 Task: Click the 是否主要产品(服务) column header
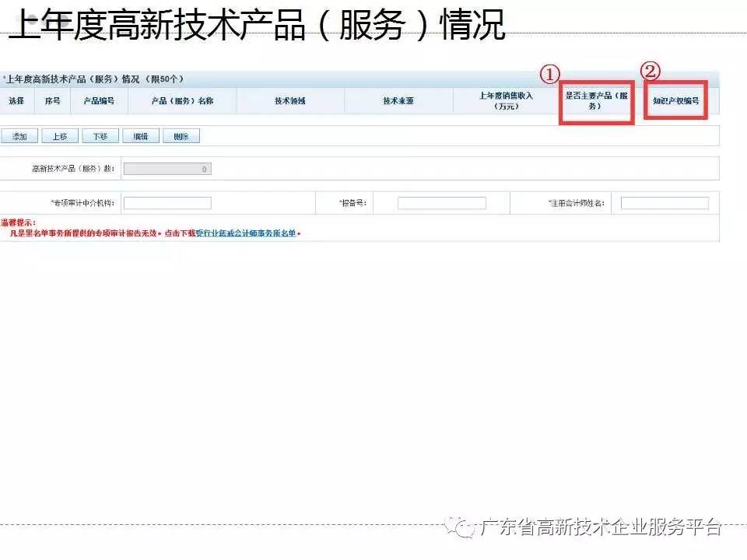point(596,101)
